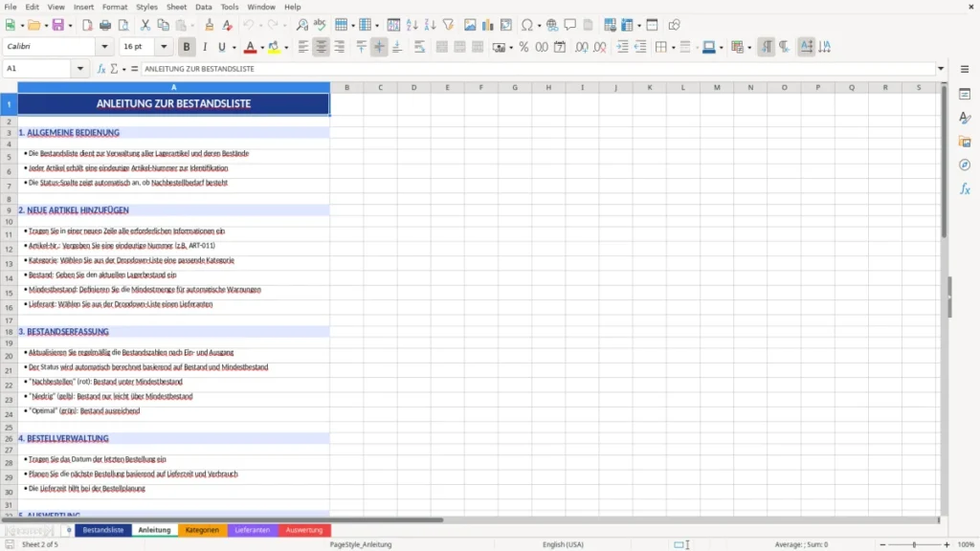Screen dimensions: 980x551
Task: Select the Clone Formatting paintbrush
Action: (x=210, y=25)
